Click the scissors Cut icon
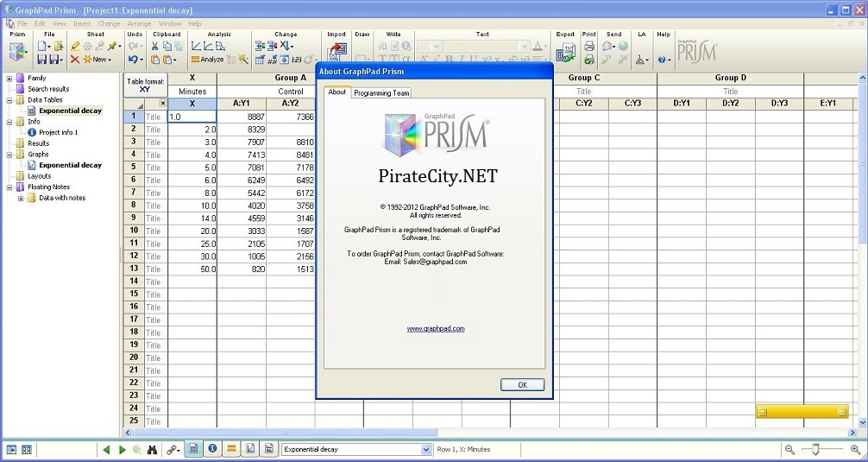The width and height of the screenshot is (868, 462). pos(155,47)
